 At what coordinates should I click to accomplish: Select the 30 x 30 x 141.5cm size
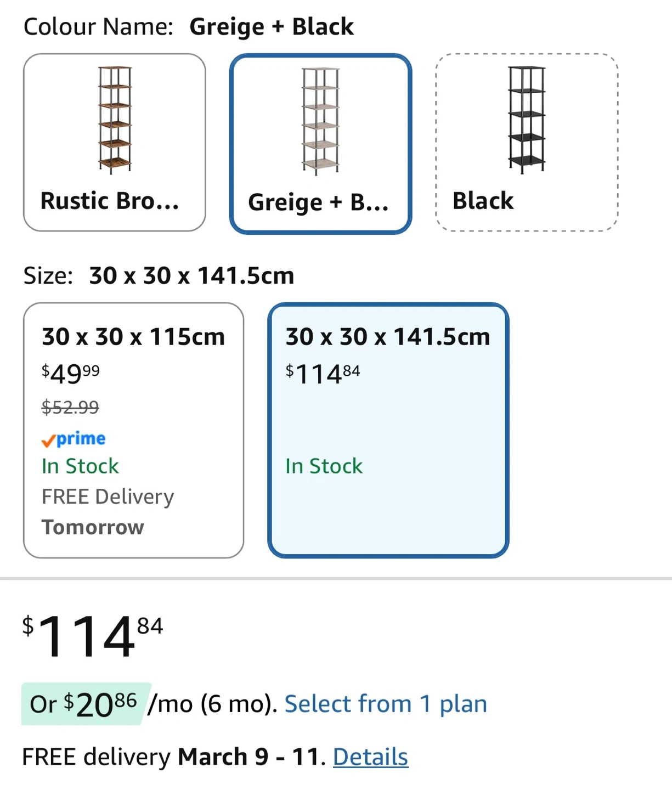click(x=388, y=337)
